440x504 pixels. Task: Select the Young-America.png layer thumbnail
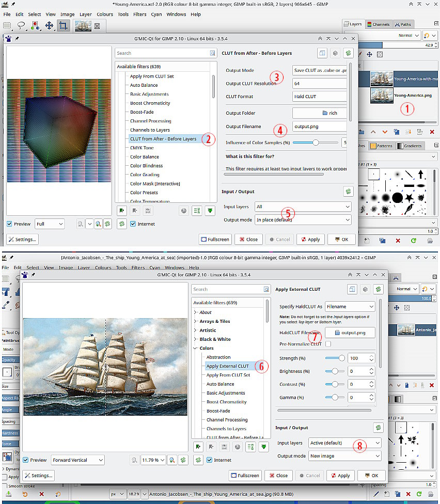point(381,96)
